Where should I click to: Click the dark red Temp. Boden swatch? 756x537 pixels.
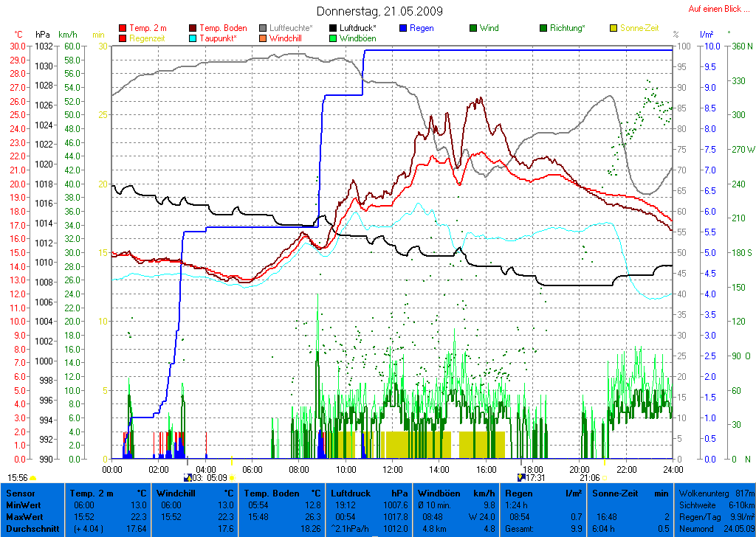coord(193,28)
